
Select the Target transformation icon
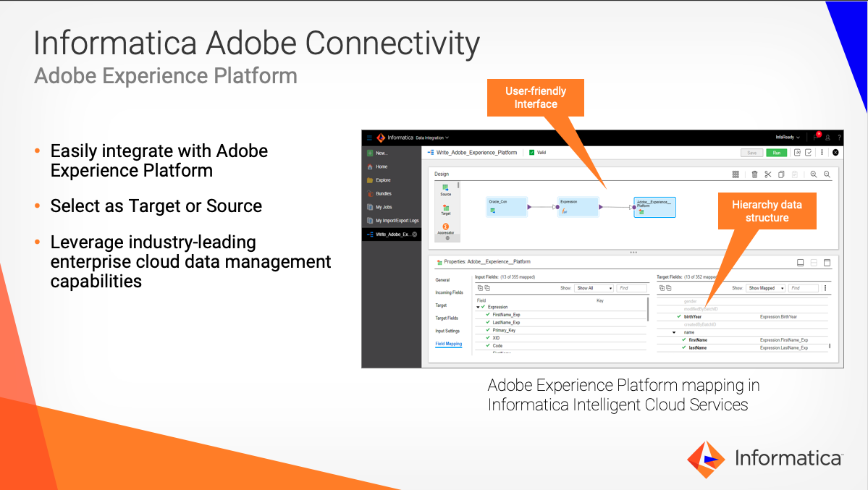[x=446, y=208]
